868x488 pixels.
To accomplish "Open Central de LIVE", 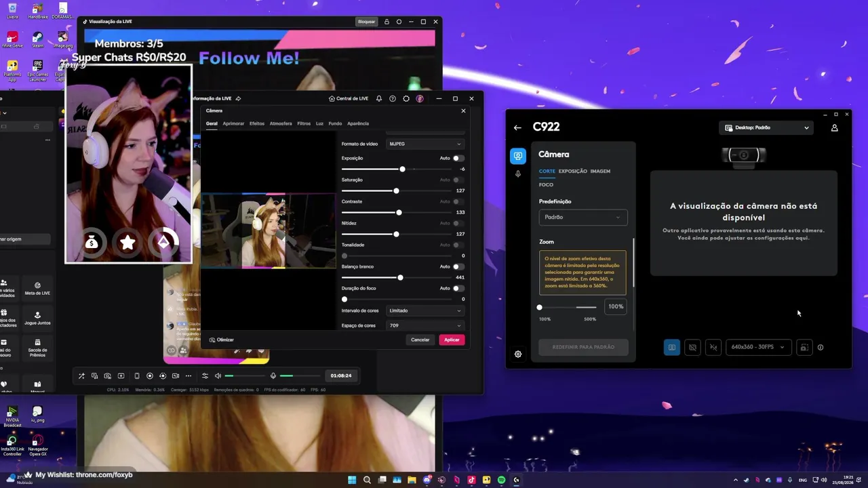I will 349,98.
